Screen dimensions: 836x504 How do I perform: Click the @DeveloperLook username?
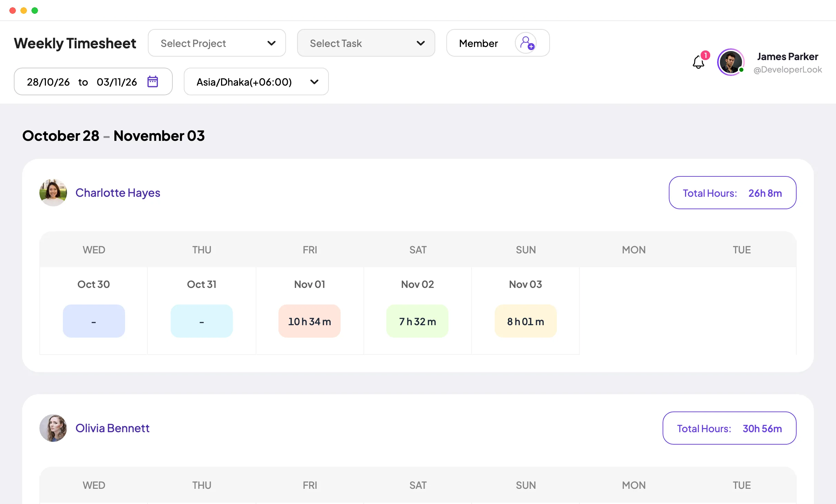[x=788, y=70]
